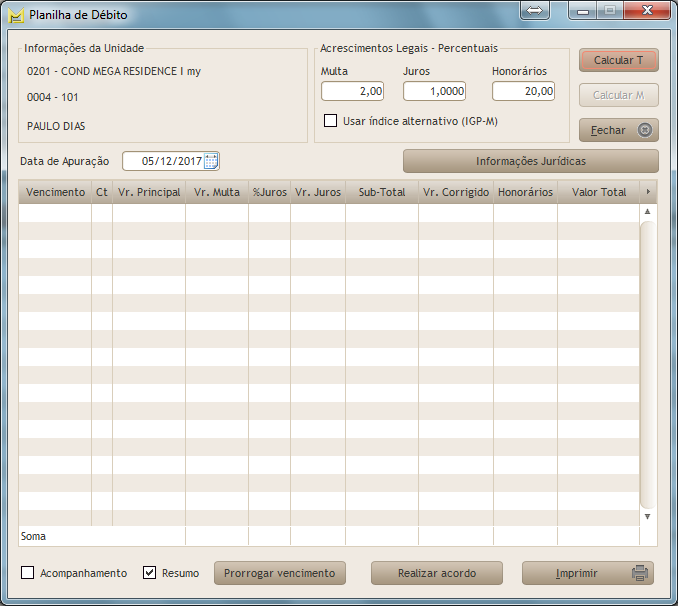Click into the Juros percentage field
Image resolution: width=679 pixels, height=609 pixels.
[434, 91]
